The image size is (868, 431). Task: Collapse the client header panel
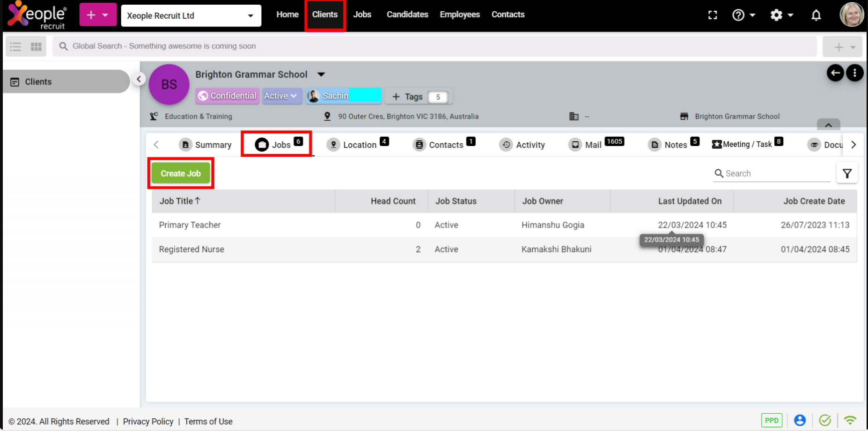[x=828, y=124]
